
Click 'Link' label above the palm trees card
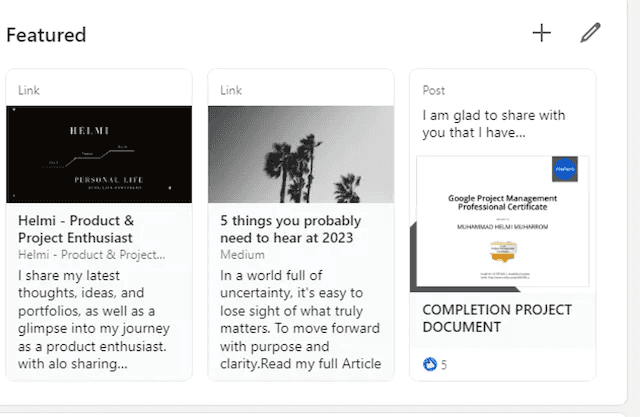coord(231,90)
